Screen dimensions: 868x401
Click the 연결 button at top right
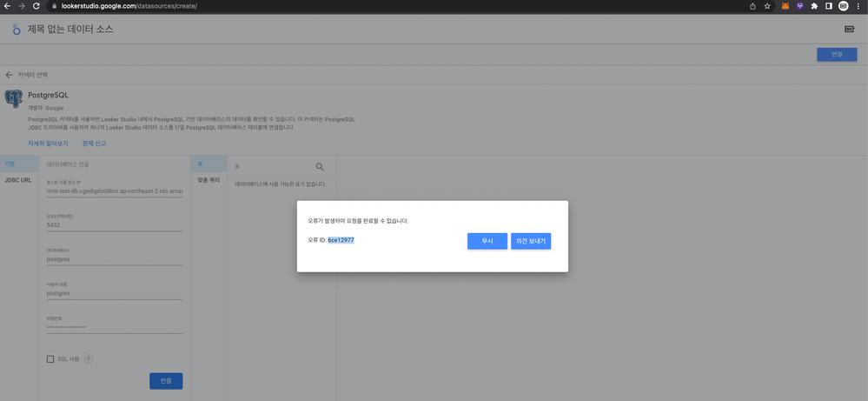(837, 55)
